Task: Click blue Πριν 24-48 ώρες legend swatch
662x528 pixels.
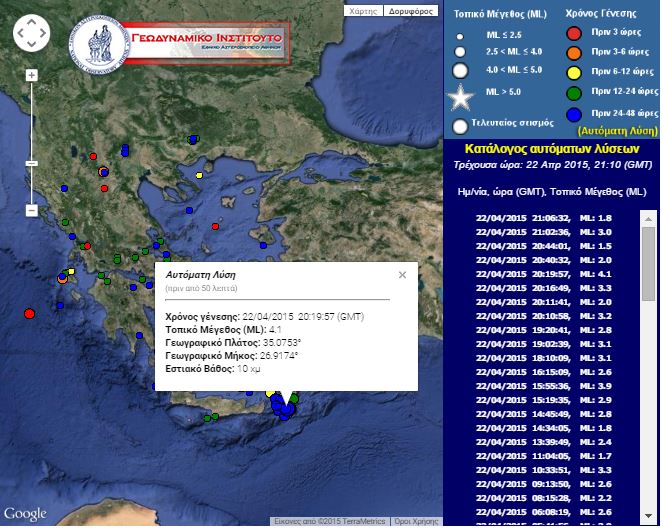Action: [574, 114]
